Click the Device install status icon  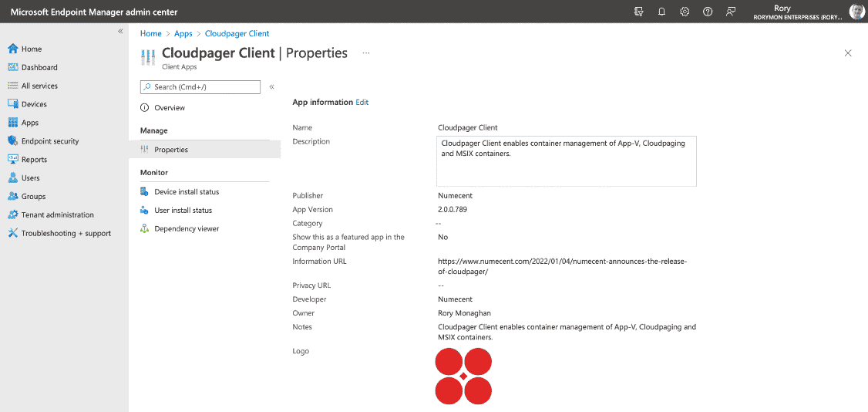tap(144, 191)
